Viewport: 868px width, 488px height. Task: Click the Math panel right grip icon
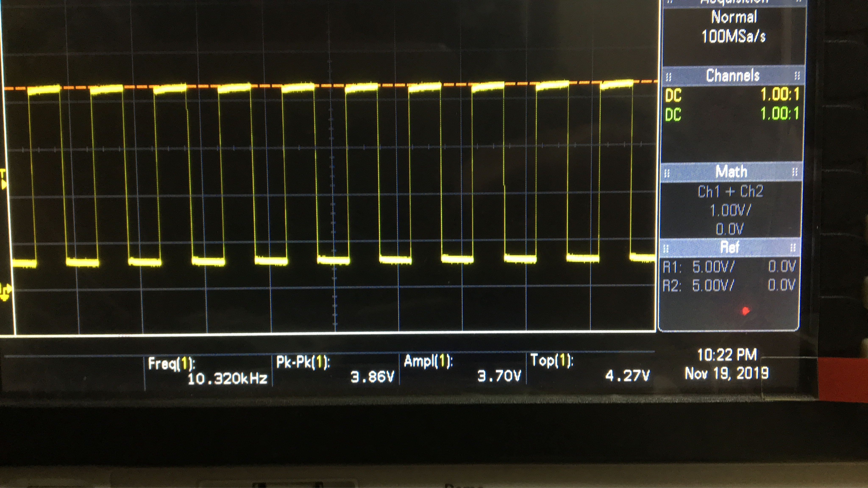(795, 172)
